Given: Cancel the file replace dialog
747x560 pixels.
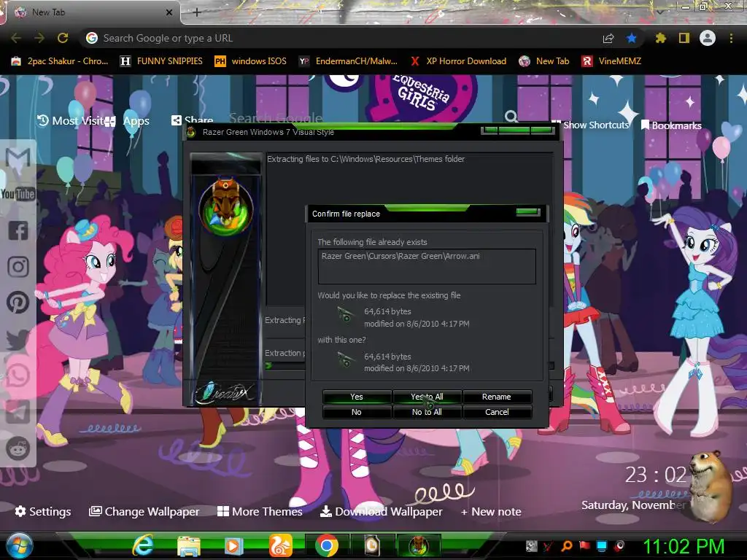Looking at the screenshot, I should tap(496, 412).
